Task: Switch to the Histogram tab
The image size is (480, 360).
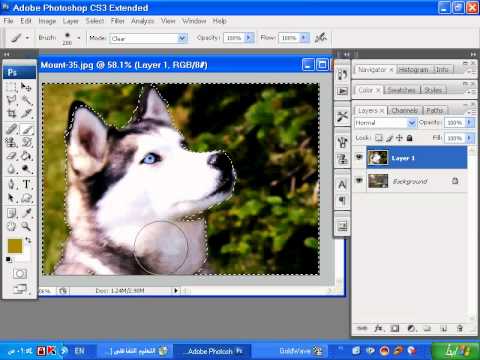Action: coord(413,69)
